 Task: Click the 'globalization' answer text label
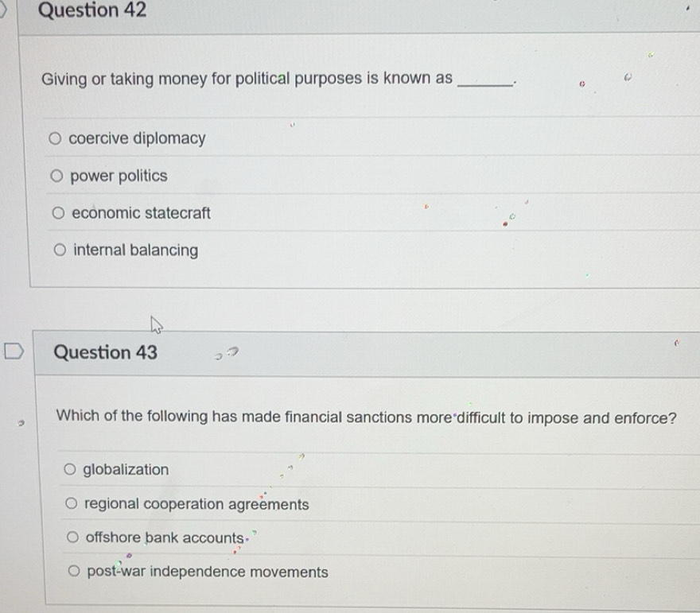pos(126,470)
